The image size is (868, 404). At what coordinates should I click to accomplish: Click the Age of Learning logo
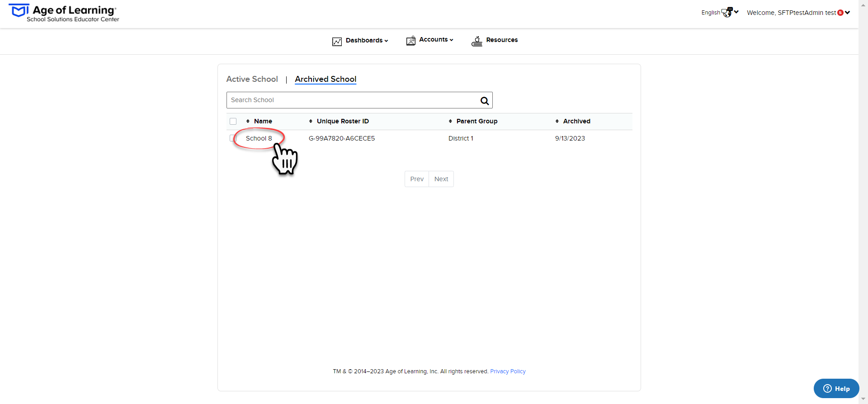click(64, 12)
